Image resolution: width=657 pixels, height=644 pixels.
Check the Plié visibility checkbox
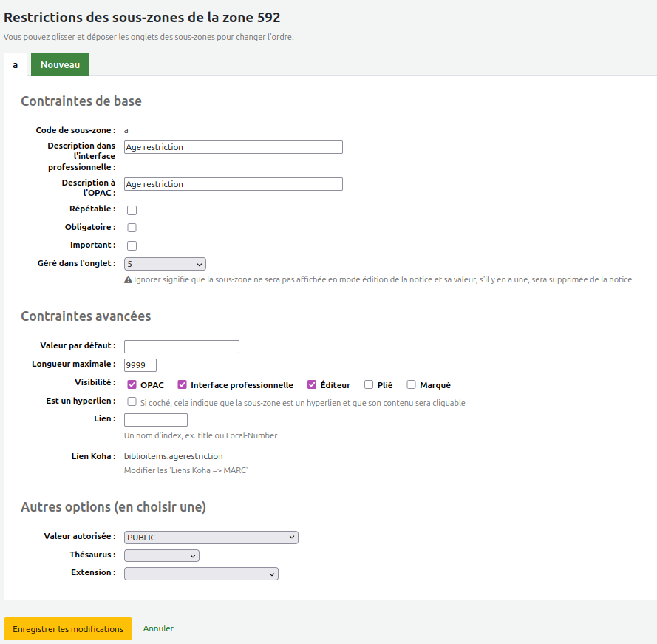(369, 384)
